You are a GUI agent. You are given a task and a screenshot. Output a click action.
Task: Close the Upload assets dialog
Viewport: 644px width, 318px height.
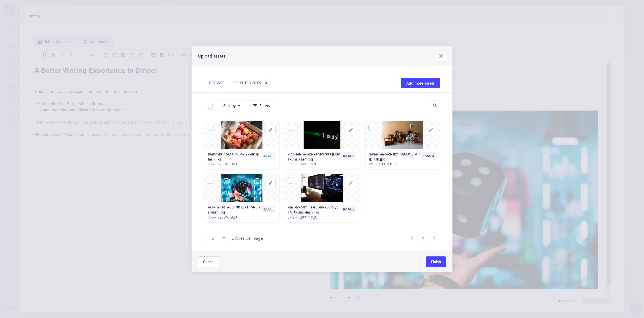point(441,56)
